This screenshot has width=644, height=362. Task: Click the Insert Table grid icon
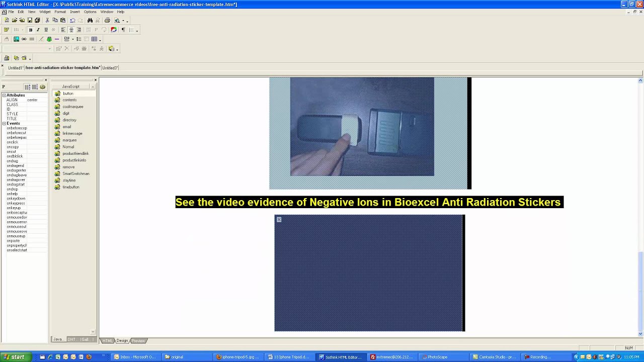pyautogui.click(x=94, y=39)
